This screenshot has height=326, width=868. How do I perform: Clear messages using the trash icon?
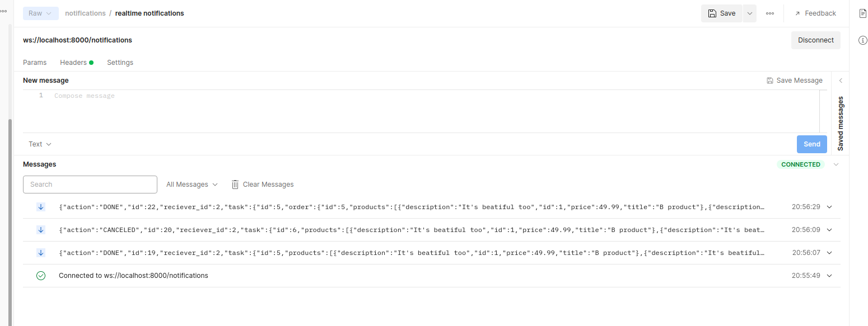click(234, 184)
